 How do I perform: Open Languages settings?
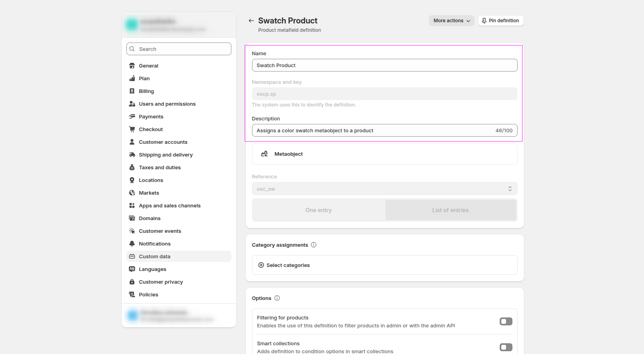click(179, 269)
